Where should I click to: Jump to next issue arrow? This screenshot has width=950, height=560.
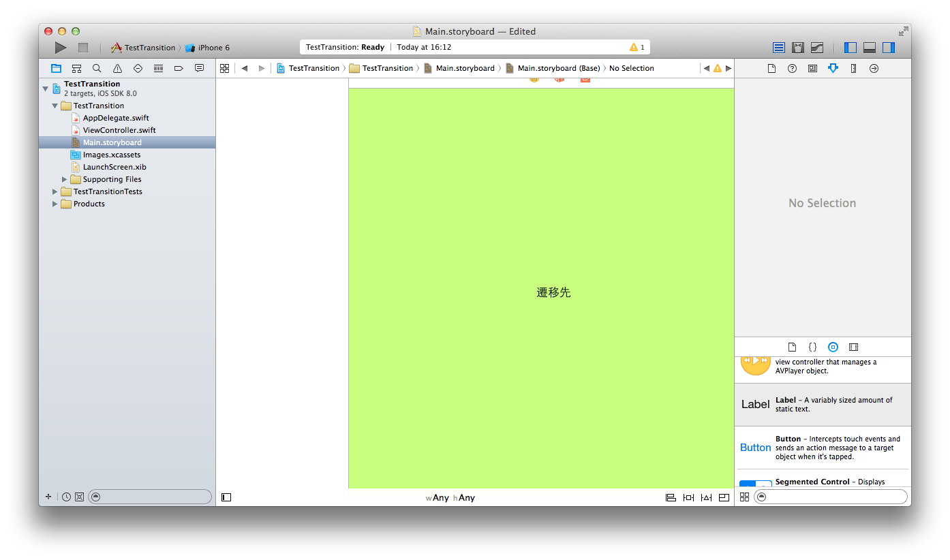(729, 68)
